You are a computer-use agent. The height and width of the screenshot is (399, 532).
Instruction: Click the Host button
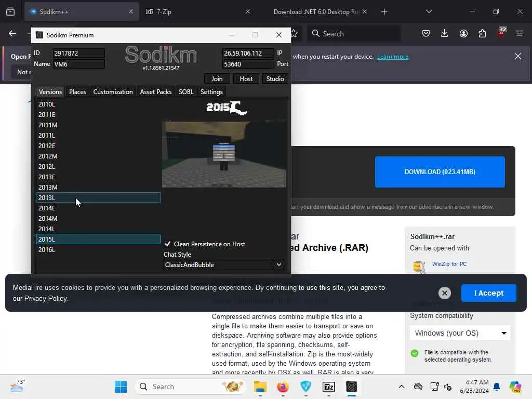tap(246, 79)
